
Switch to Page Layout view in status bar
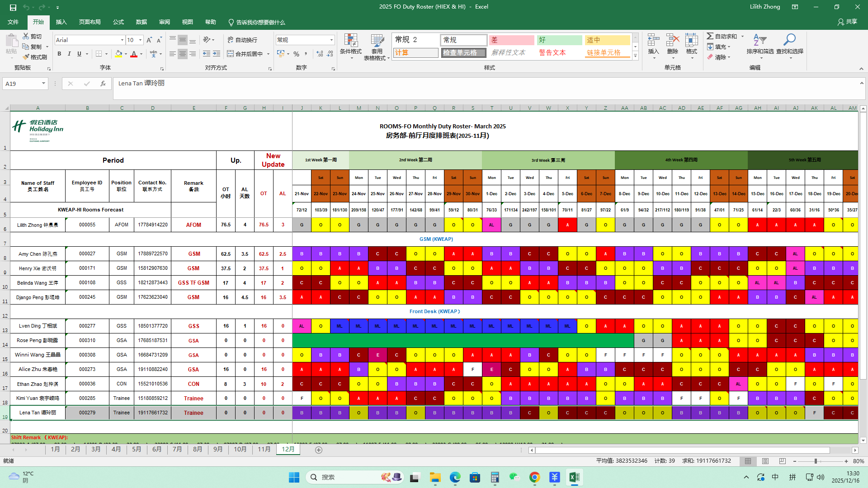point(765,461)
